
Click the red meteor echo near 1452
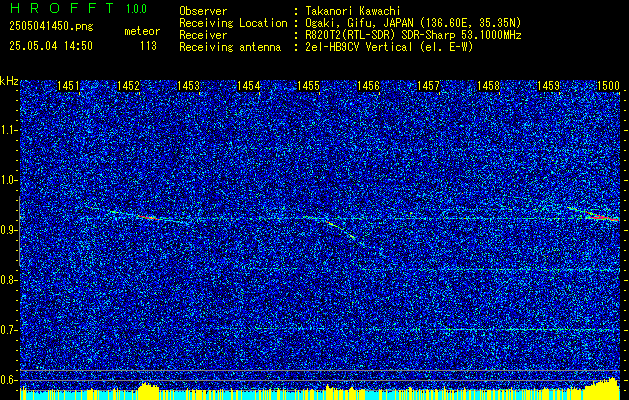[x=146, y=217]
